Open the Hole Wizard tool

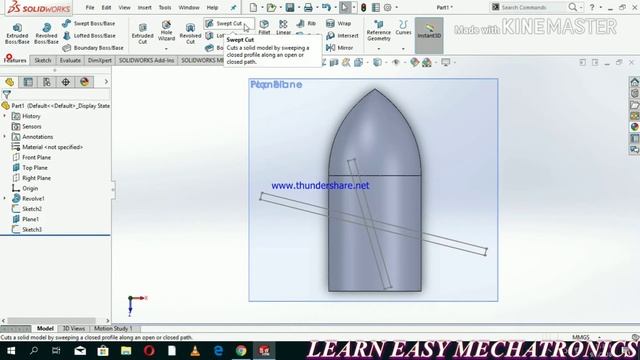166,31
